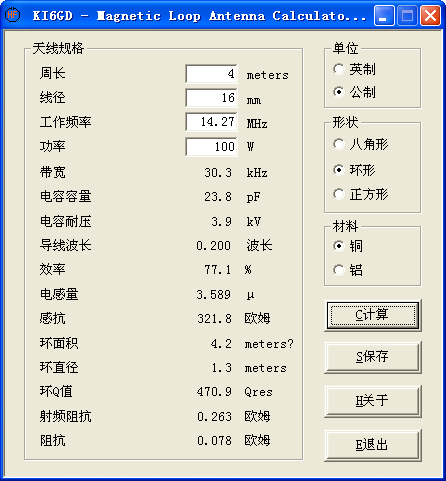The height and width of the screenshot is (481, 446).
Task: Close the Magnetic Loop Antenna Calculator window
Action: point(430,15)
